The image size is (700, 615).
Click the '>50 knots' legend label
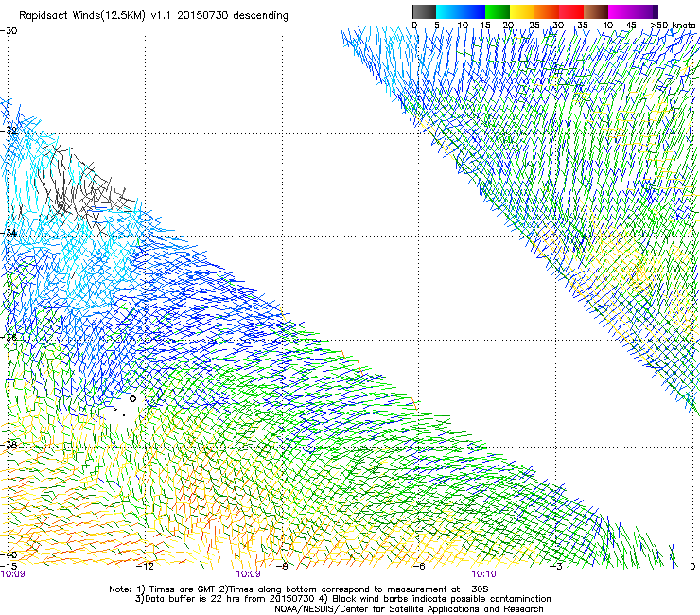pyautogui.click(x=673, y=26)
